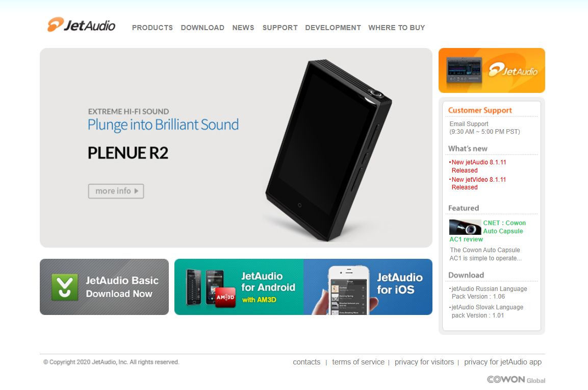Open New jetAudio 8.1.11 Released link
The image size is (588, 390).
(x=478, y=166)
